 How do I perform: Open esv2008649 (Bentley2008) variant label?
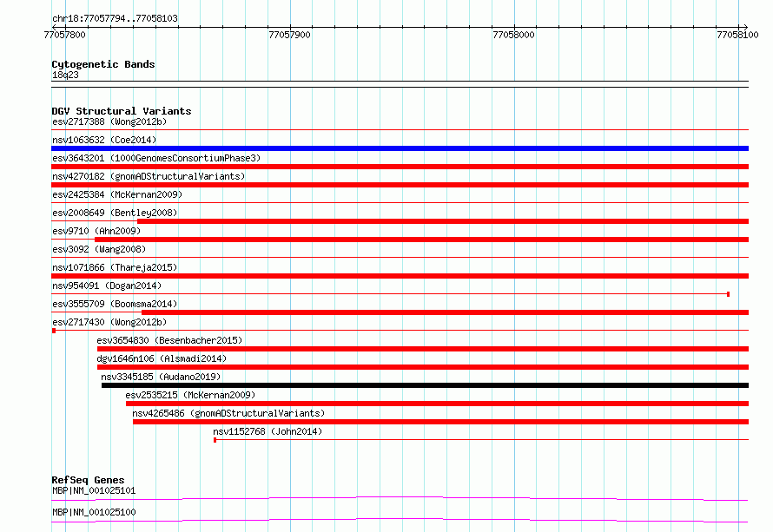pyautogui.click(x=115, y=213)
